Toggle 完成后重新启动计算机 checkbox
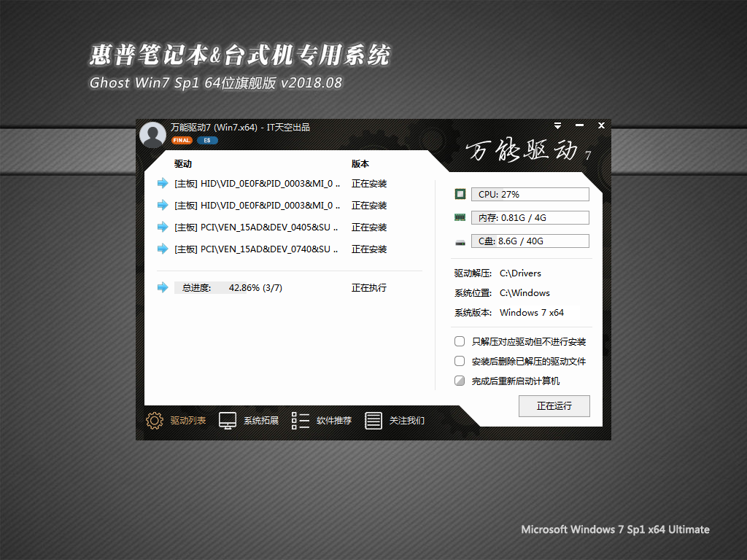The width and height of the screenshot is (747, 560). [460, 381]
